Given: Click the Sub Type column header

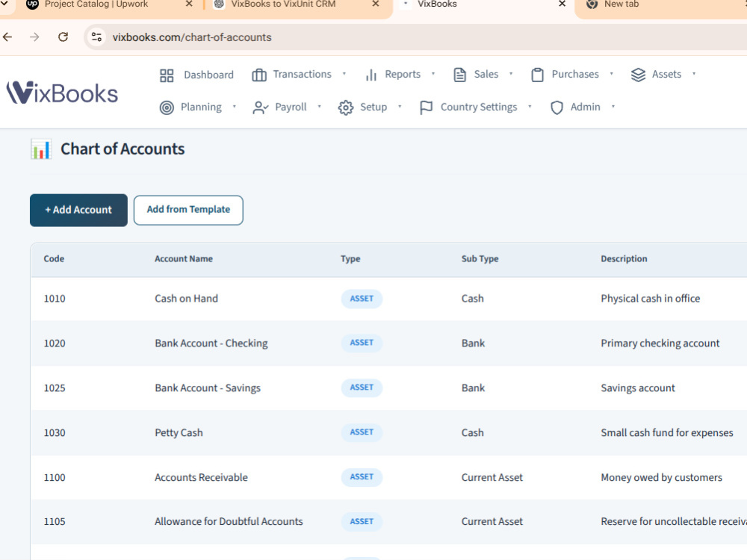Looking at the screenshot, I should (x=480, y=259).
